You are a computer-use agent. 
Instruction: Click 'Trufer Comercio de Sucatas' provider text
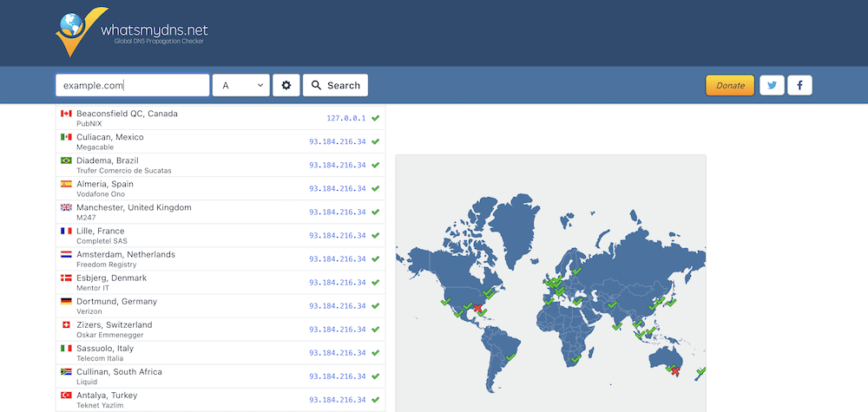click(124, 171)
